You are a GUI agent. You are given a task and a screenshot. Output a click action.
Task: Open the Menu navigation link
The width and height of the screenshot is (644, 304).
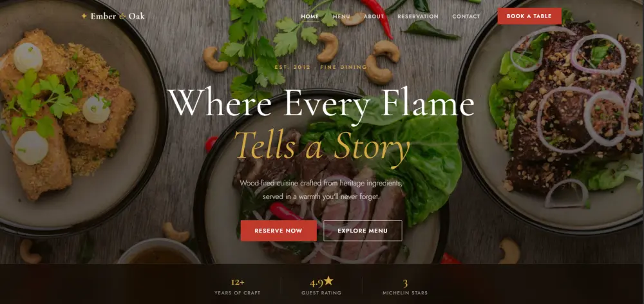341,17
